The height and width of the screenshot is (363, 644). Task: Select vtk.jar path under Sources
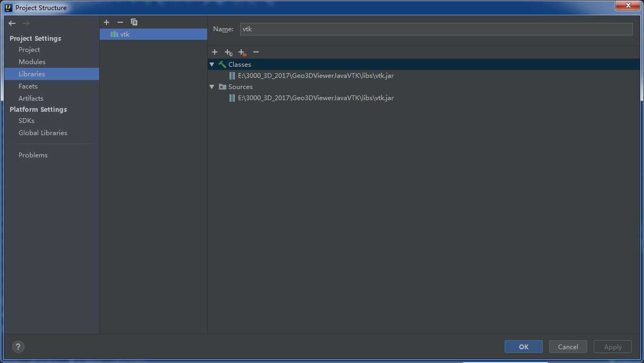click(316, 98)
